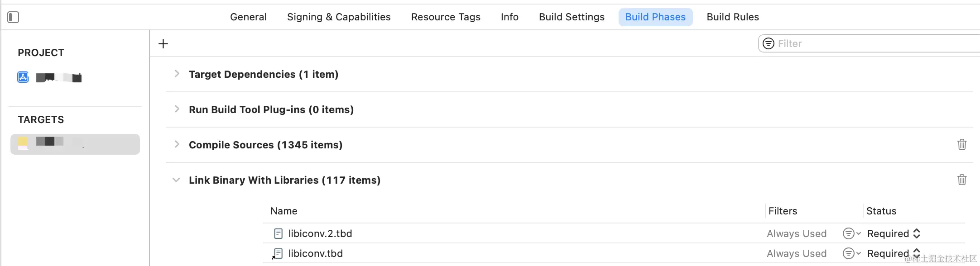Collapse the Link Binary With Libraries section
980x266 pixels.
click(x=176, y=180)
